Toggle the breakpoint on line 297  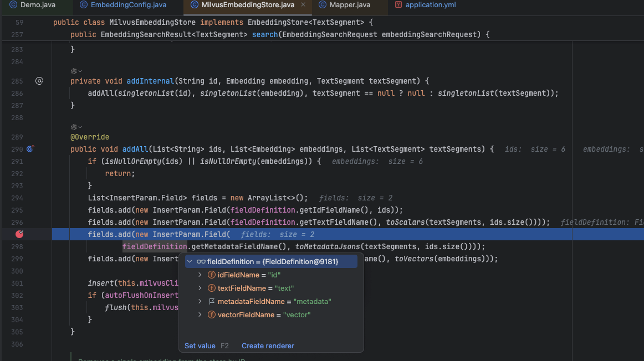tap(19, 234)
